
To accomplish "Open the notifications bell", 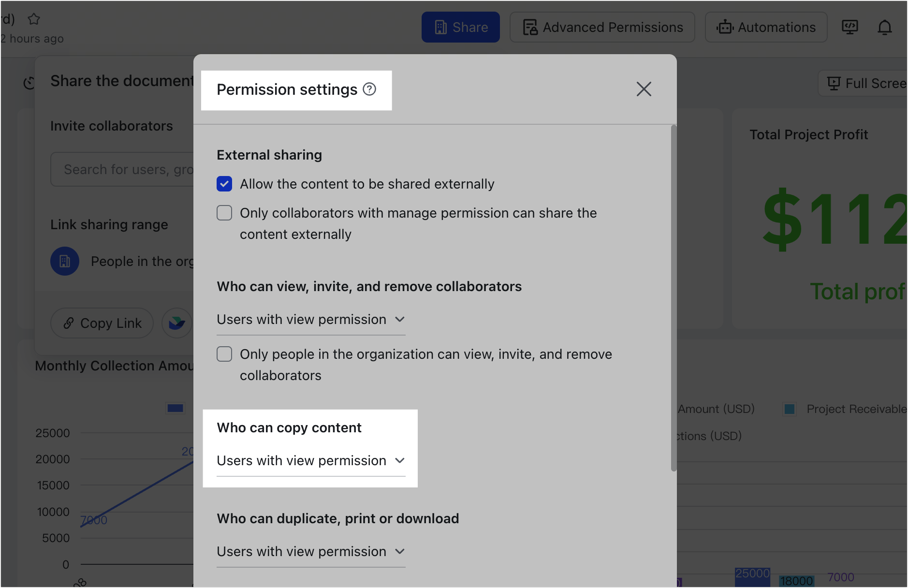I will [x=885, y=27].
